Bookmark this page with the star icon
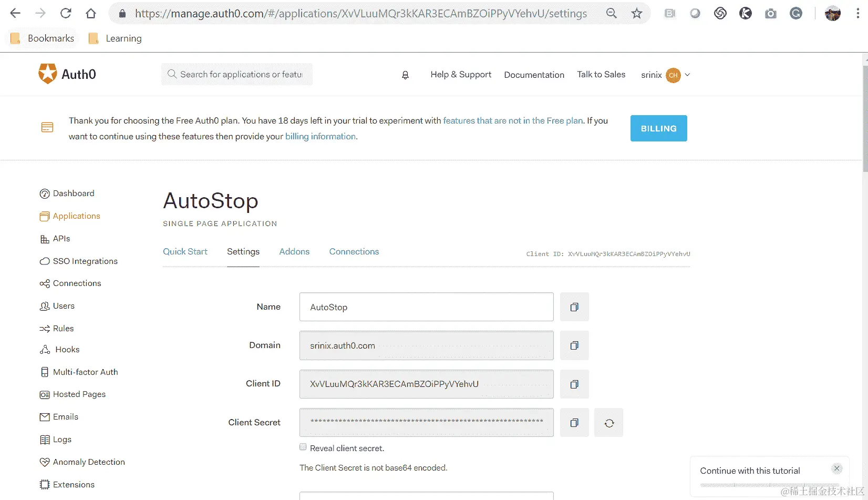This screenshot has height=500, width=868. coord(637,13)
